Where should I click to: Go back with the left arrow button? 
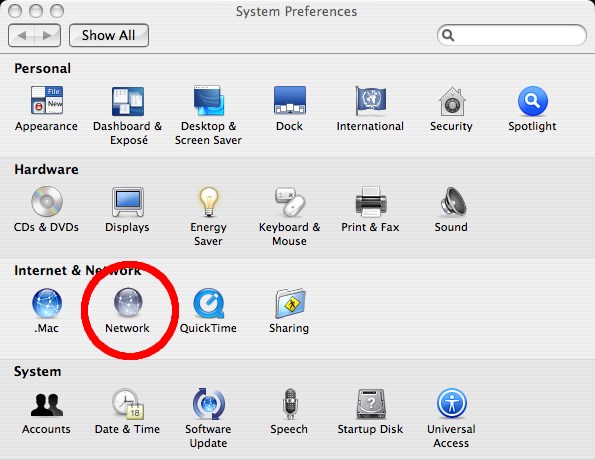pos(21,35)
